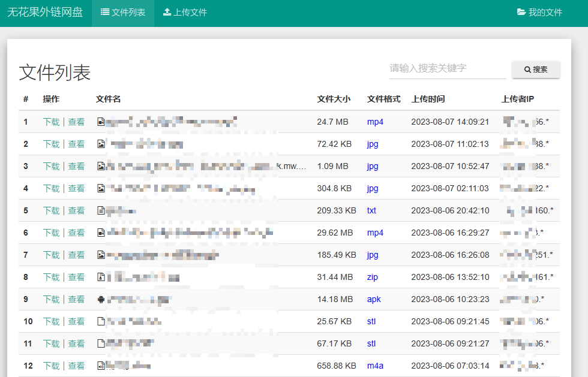Download the 14.18 MB apk file

click(x=52, y=299)
